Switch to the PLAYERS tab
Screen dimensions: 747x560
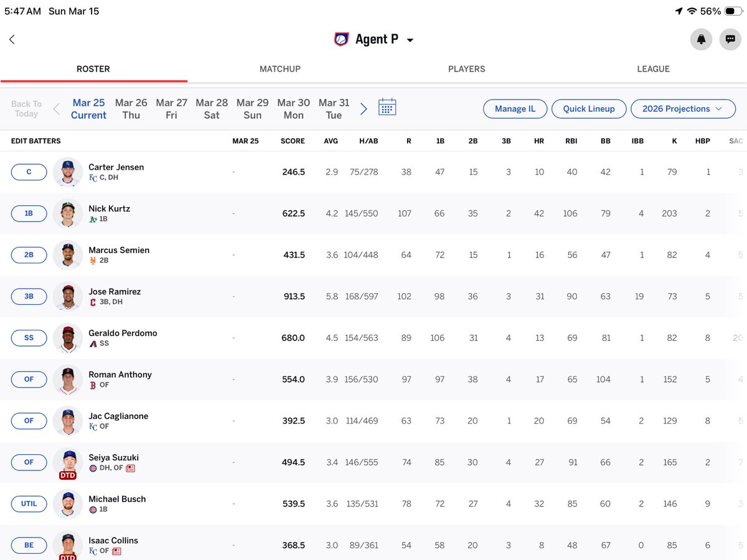tap(467, 69)
